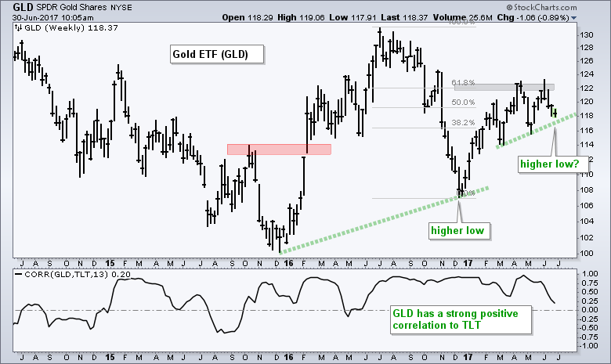This screenshot has width=611, height=364.
Task: Click the 1.00 correlation axis label
Action: (x=589, y=274)
